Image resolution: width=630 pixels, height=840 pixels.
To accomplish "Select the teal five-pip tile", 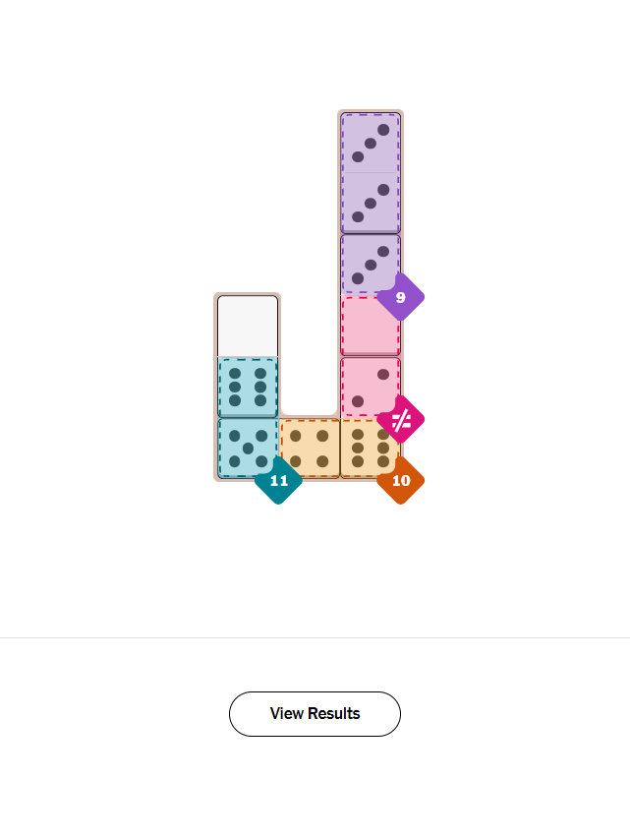I will click(x=248, y=448).
